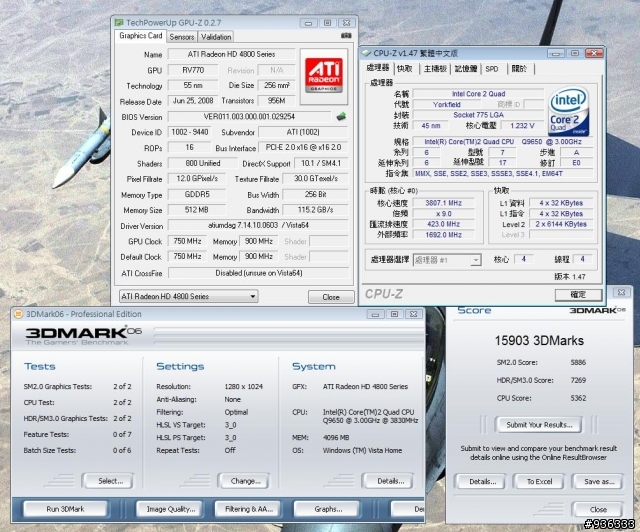Click Select under Tests in 3DMark06
Screen dimensions: 640x532
pyautogui.click(x=107, y=481)
